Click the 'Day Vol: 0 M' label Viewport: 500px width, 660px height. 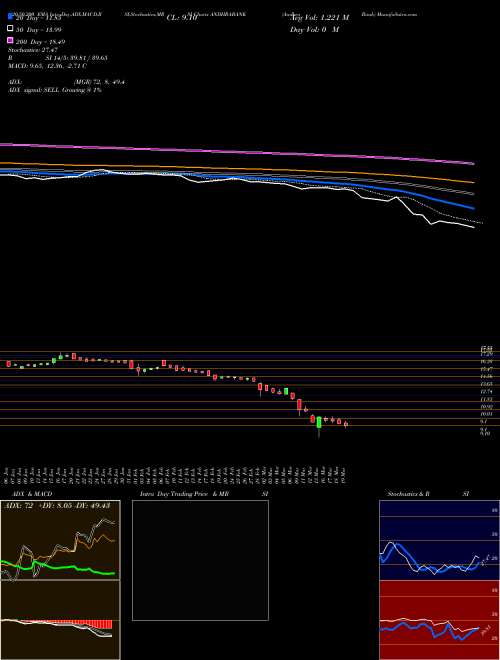click(x=315, y=29)
